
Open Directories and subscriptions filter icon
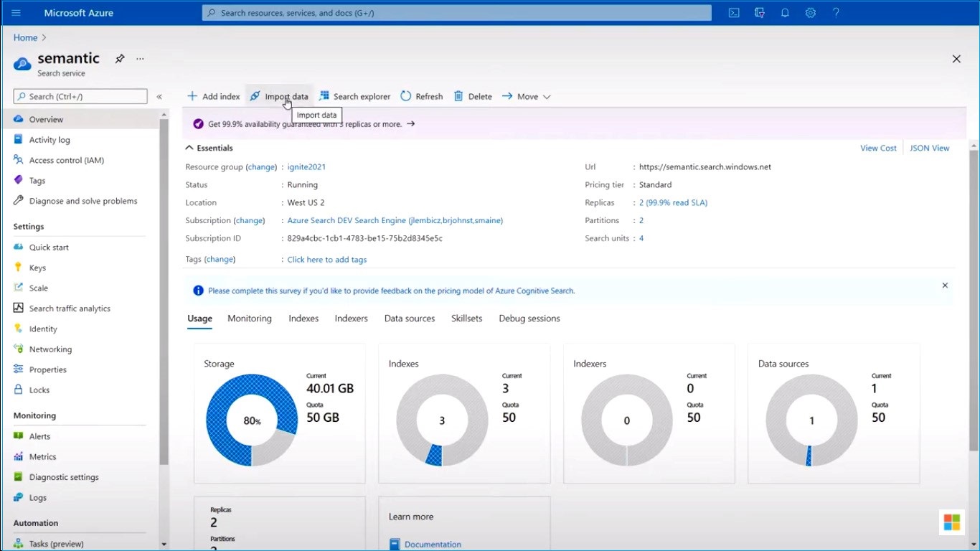pyautogui.click(x=760, y=13)
